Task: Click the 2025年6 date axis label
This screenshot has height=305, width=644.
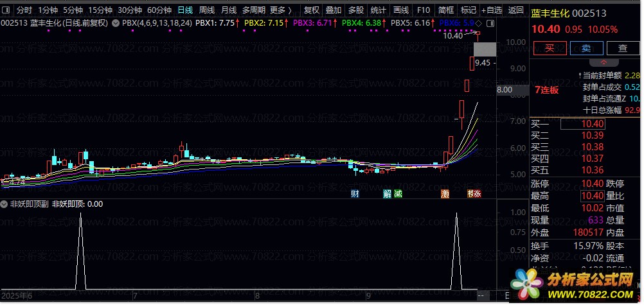Action: pyautogui.click(x=15, y=295)
